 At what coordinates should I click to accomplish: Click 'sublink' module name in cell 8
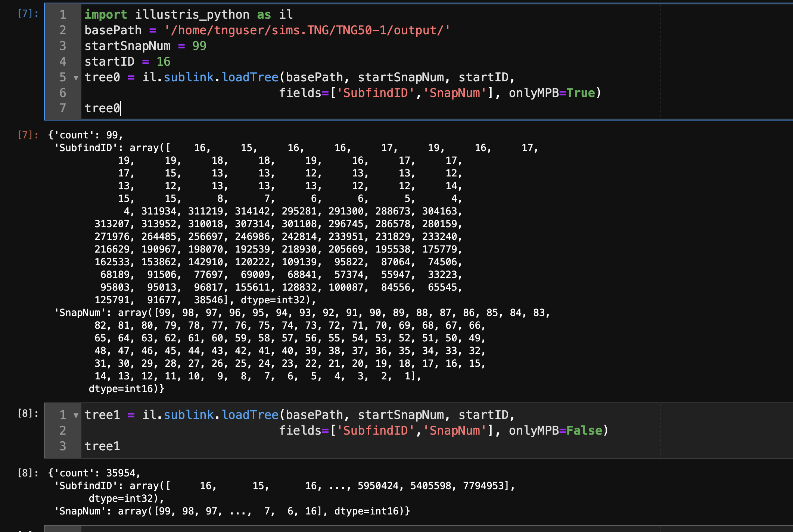click(189, 415)
